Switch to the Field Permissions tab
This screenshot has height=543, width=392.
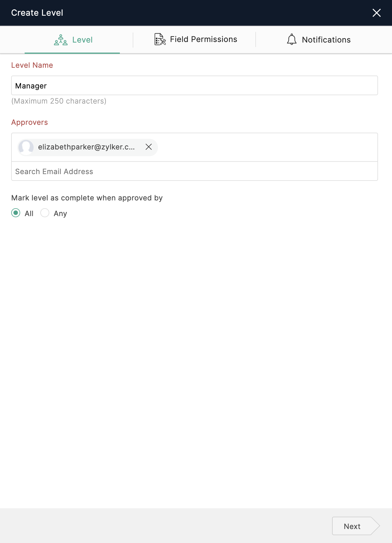pyautogui.click(x=196, y=39)
